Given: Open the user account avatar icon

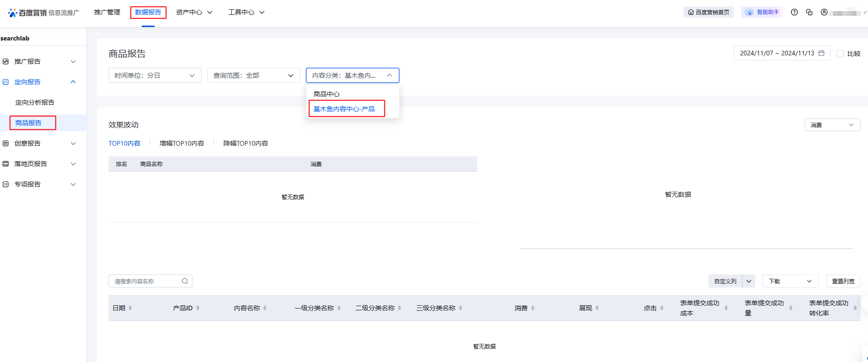Looking at the screenshot, I should (824, 13).
